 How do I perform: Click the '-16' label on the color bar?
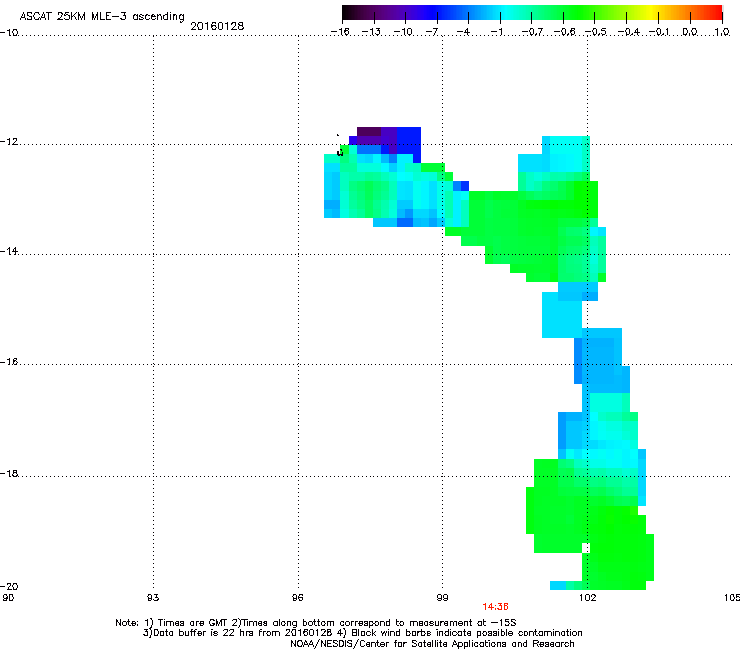(x=340, y=32)
